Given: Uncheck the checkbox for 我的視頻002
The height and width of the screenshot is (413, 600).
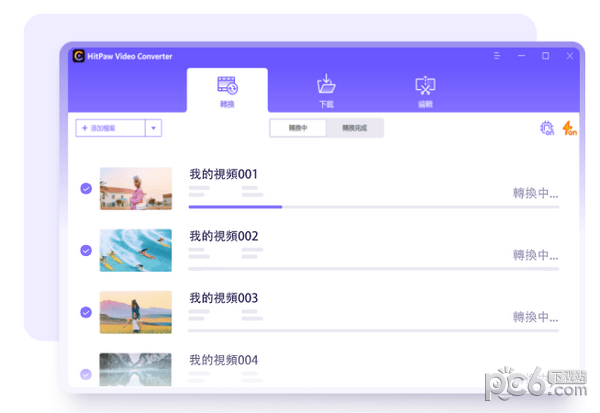Looking at the screenshot, I should (86, 250).
